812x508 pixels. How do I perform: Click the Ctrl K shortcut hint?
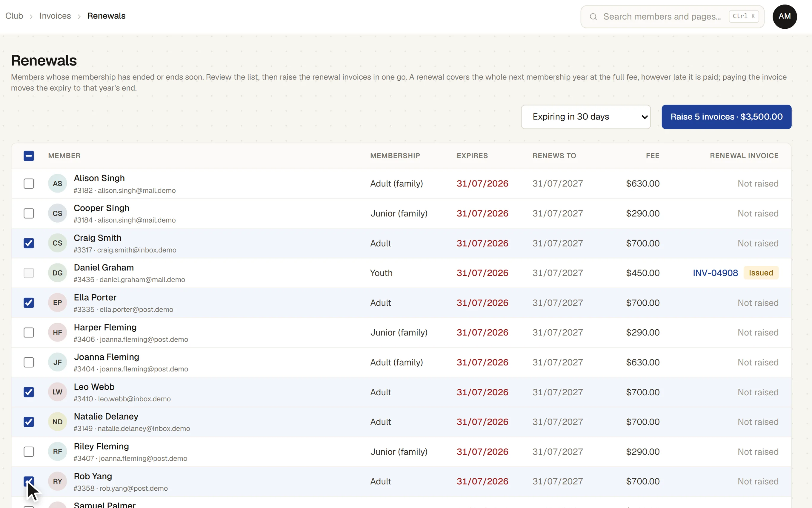point(744,16)
